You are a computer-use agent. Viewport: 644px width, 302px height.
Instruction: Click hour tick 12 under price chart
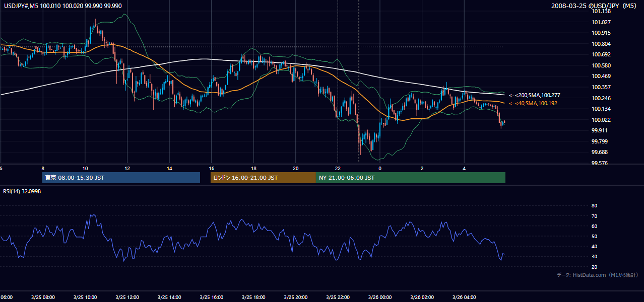127,168
